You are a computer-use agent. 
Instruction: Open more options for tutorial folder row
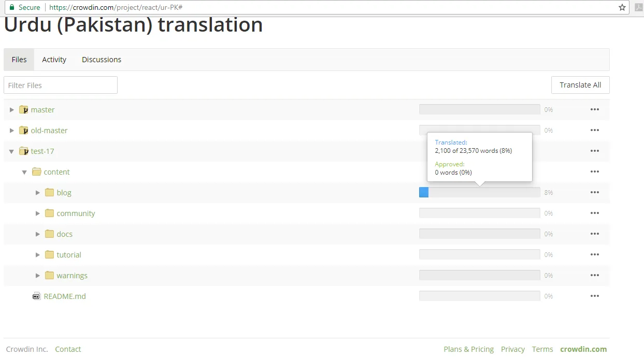coord(594,255)
